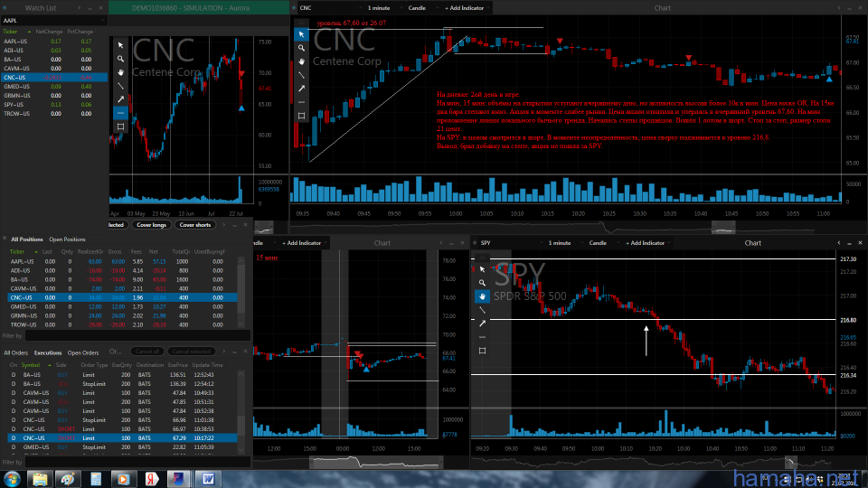Collapse toolbar handle in 1-minute CNC chart
868x488 pixels.
[x=301, y=23]
